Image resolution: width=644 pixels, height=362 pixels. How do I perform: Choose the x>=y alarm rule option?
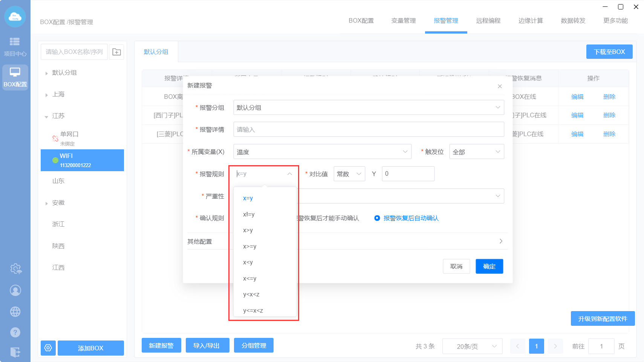(x=249, y=246)
